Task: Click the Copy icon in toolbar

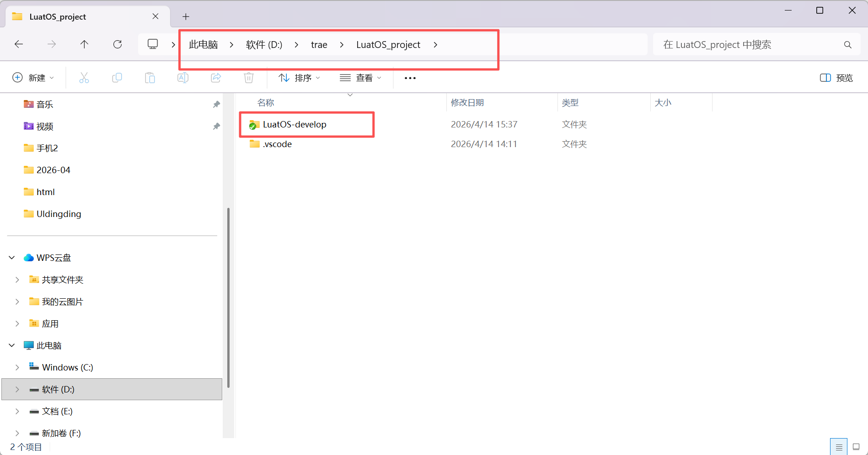Action: coord(117,78)
